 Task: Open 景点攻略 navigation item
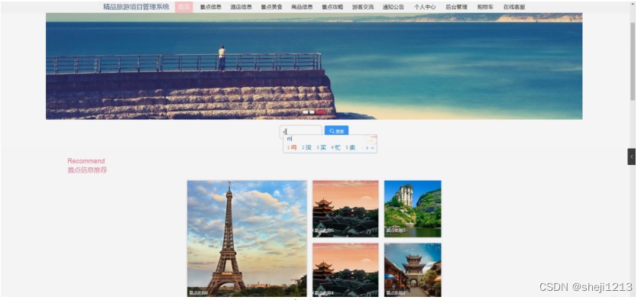(332, 7)
